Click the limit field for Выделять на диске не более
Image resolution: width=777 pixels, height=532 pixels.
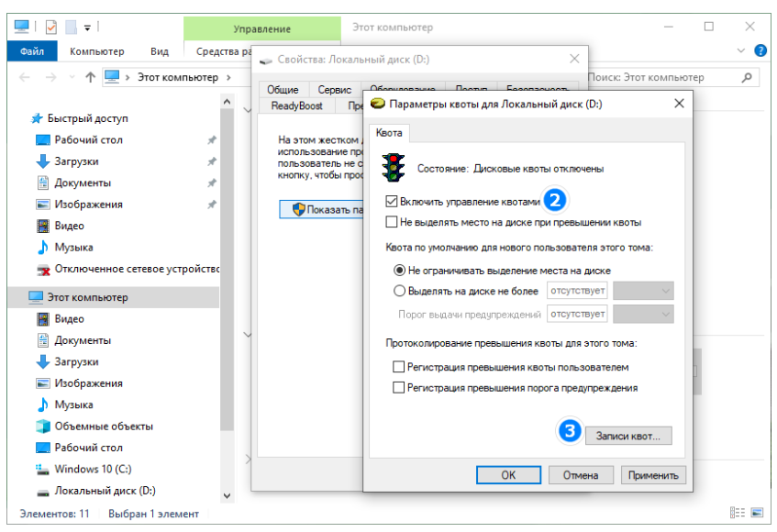pos(577,291)
